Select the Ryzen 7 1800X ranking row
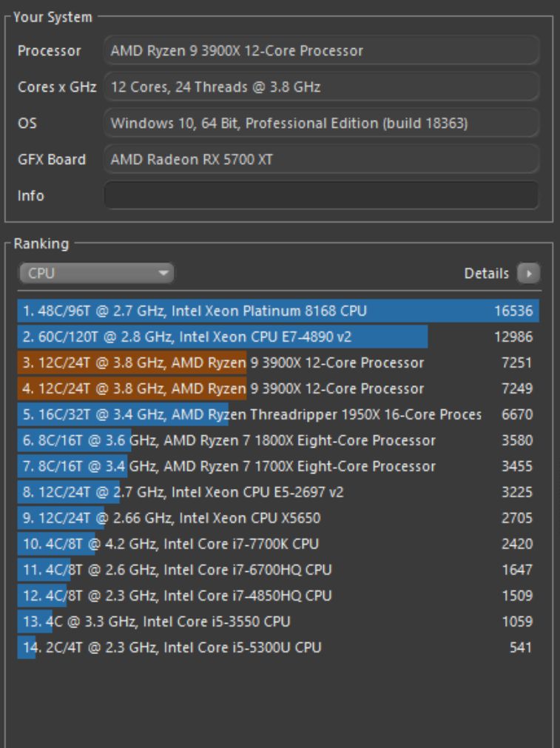This screenshot has width=560, height=748. click(x=279, y=440)
